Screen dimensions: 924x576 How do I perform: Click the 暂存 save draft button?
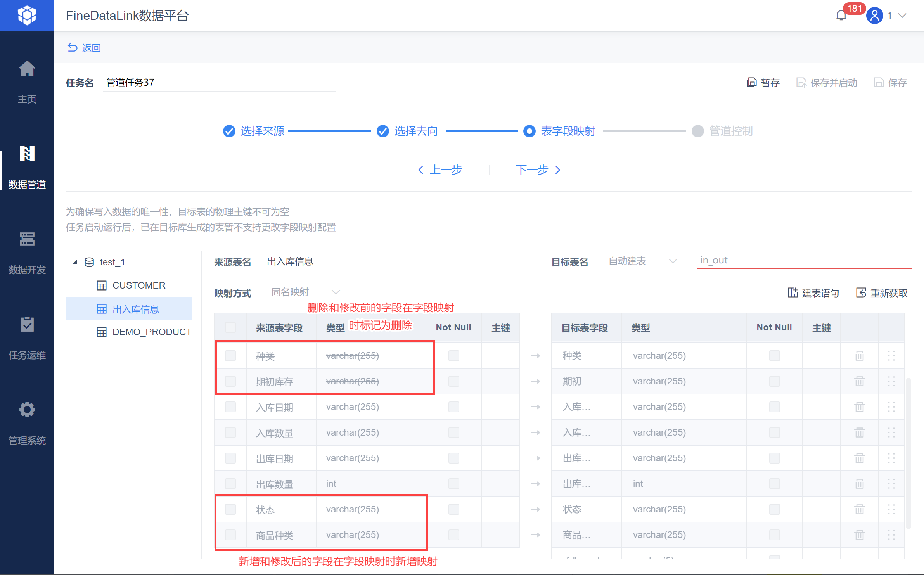(763, 83)
